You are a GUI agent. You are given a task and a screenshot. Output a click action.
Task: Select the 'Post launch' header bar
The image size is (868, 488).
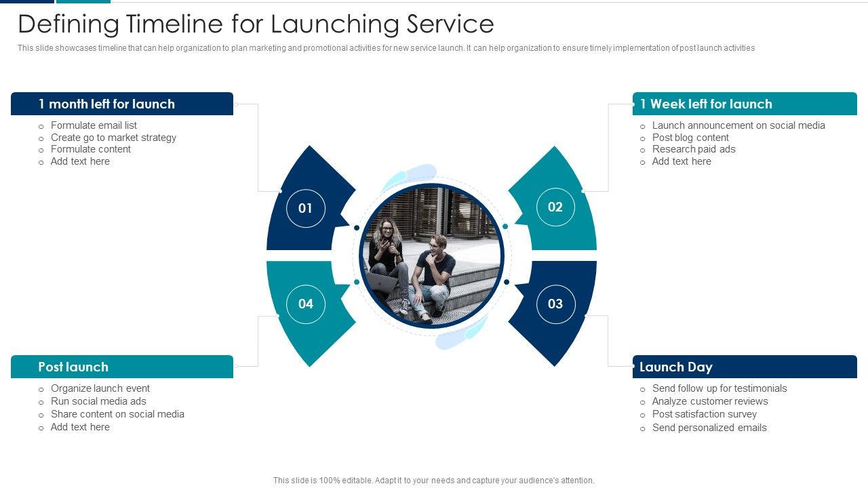tap(122, 367)
